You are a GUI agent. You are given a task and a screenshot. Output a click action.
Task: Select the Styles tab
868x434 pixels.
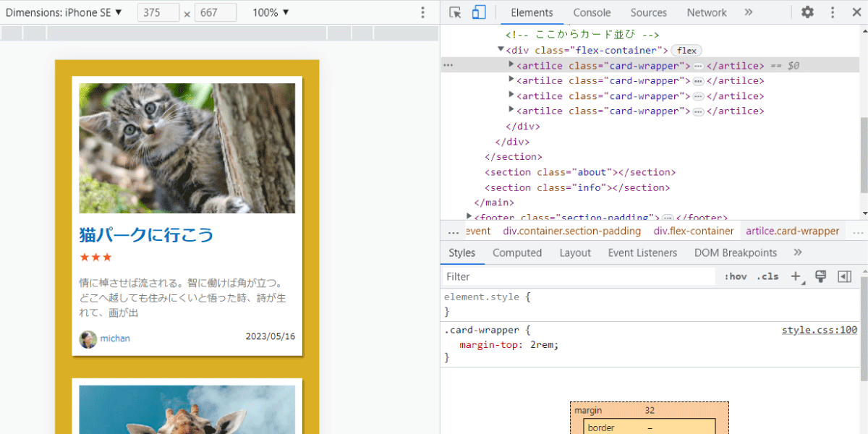[462, 252]
